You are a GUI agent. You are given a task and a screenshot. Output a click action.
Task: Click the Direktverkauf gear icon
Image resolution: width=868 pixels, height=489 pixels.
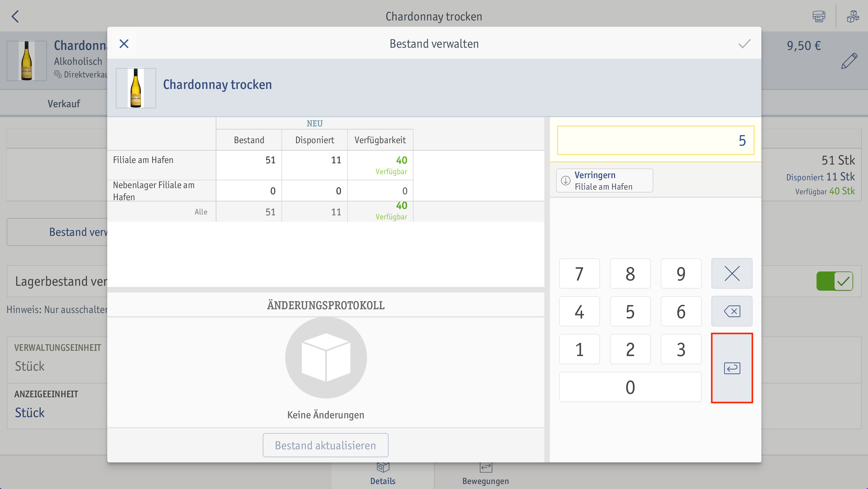pyautogui.click(x=58, y=74)
